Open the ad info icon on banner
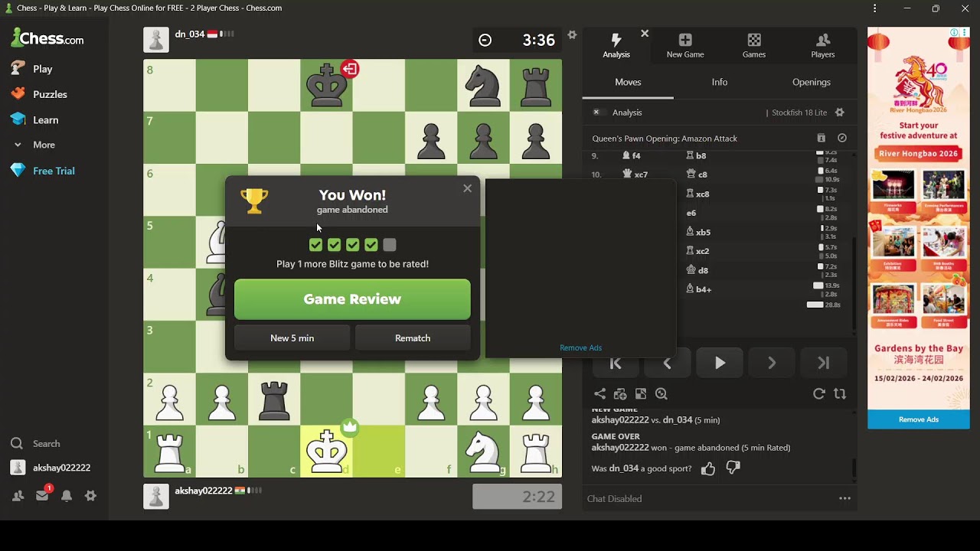This screenshot has width=980, height=551. point(954,33)
